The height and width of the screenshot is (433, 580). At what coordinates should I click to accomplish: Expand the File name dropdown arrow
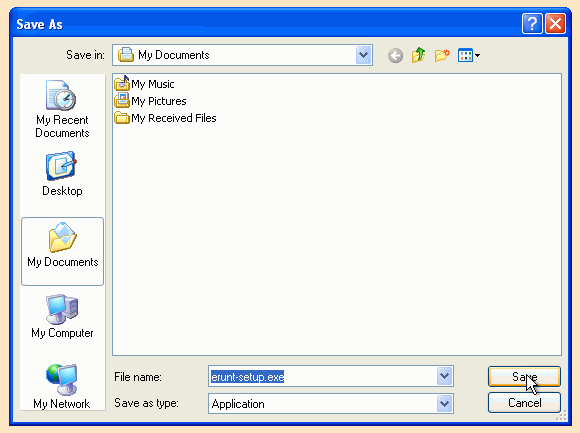coord(445,376)
